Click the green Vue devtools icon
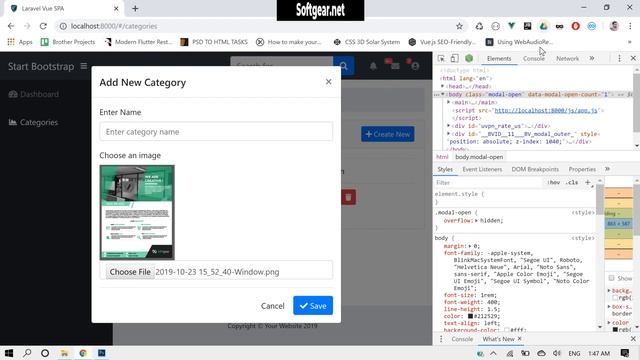 click(x=469, y=58)
